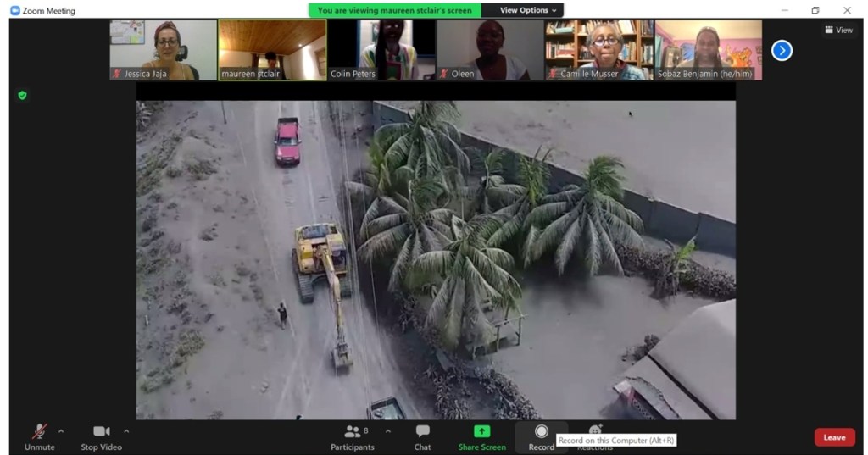Click the green screen-viewing notification banner
This screenshot has height=455, width=868.
tap(395, 10)
